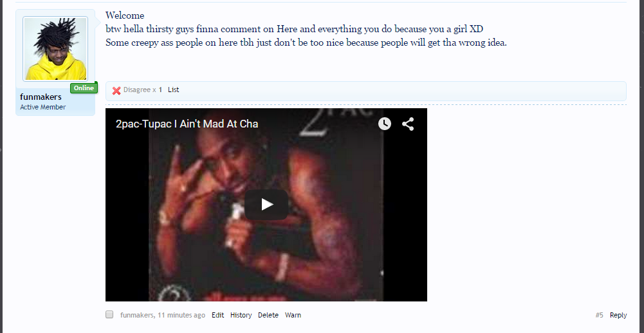644x333 pixels.
Task: Open funmakers username below the avatar
Action: coord(41,97)
